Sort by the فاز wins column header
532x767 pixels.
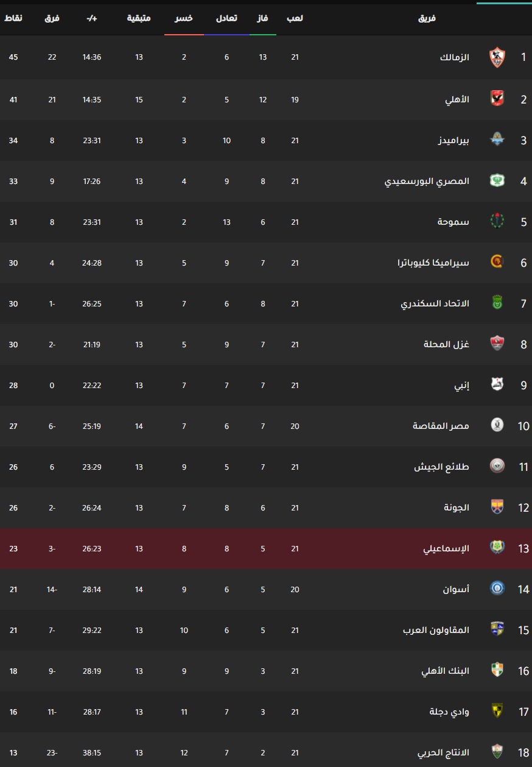click(x=263, y=18)
